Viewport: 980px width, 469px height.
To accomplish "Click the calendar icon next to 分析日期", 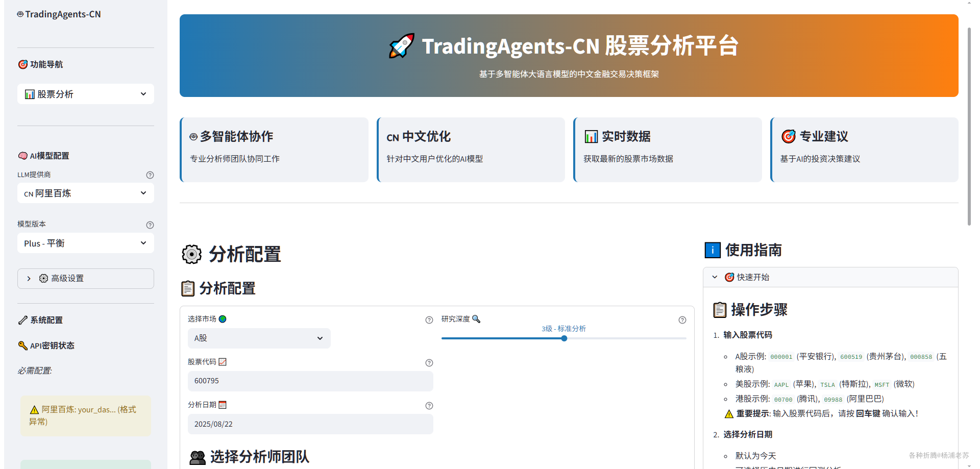I will click(223, 405).
